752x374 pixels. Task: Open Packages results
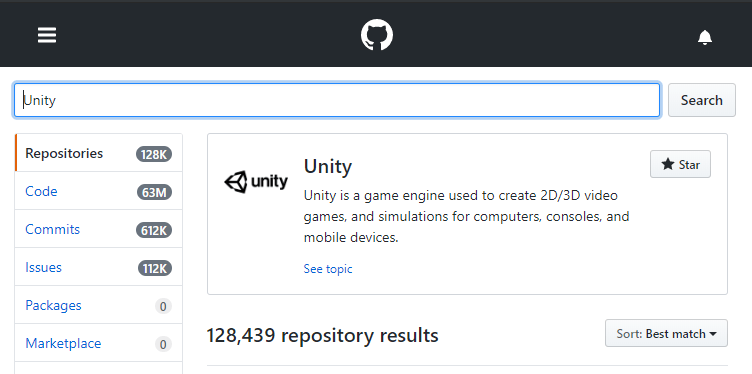pyautogui.click(x=98, y=305)
